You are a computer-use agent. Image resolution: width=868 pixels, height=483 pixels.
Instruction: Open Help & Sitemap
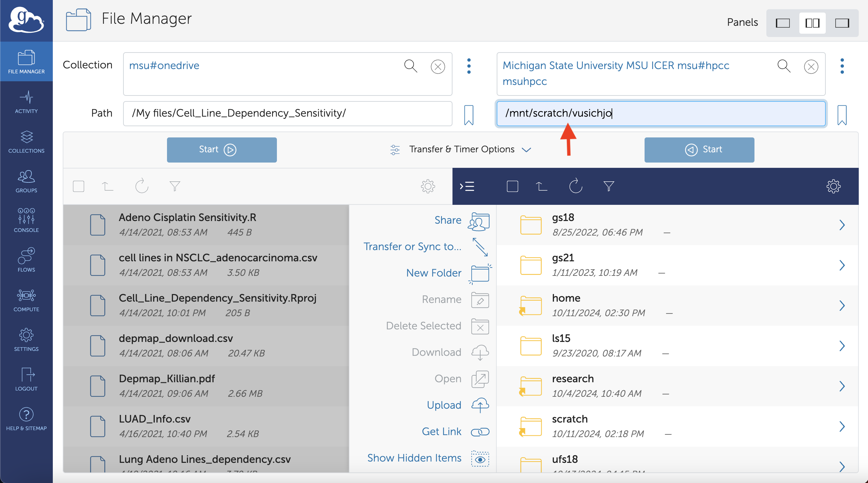(26, 419)
